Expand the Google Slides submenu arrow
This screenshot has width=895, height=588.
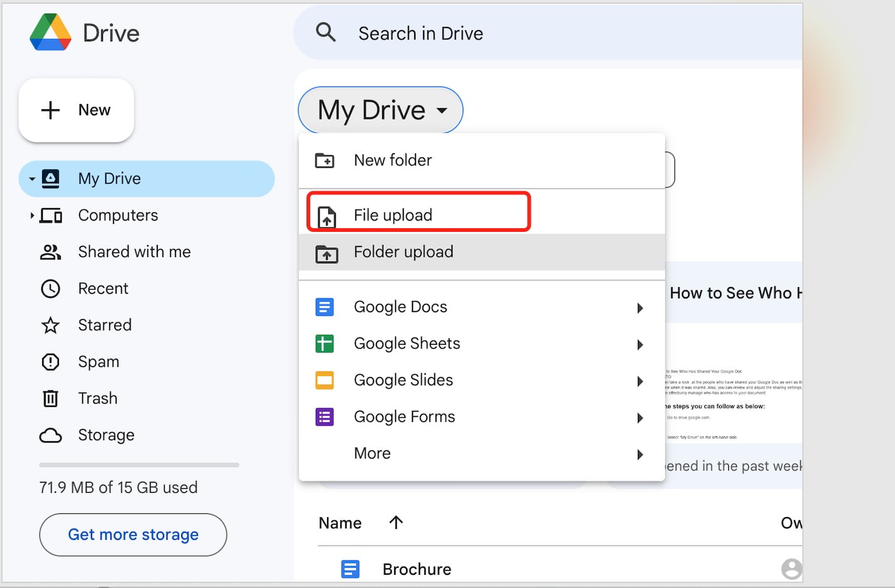pyautogui.click(x=640, y=381)
